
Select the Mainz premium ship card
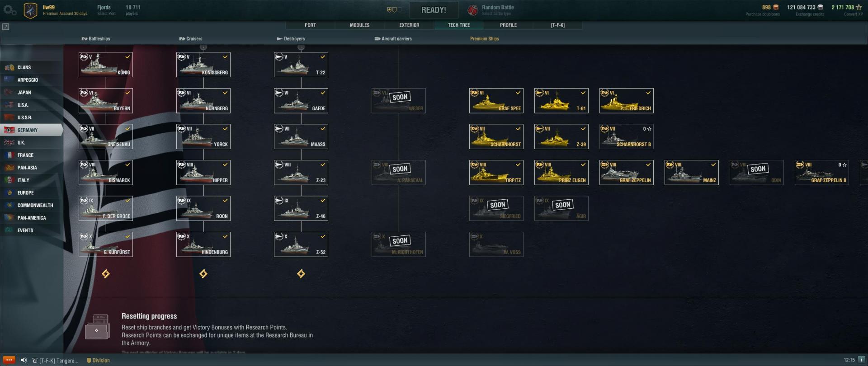pos(692,172)
